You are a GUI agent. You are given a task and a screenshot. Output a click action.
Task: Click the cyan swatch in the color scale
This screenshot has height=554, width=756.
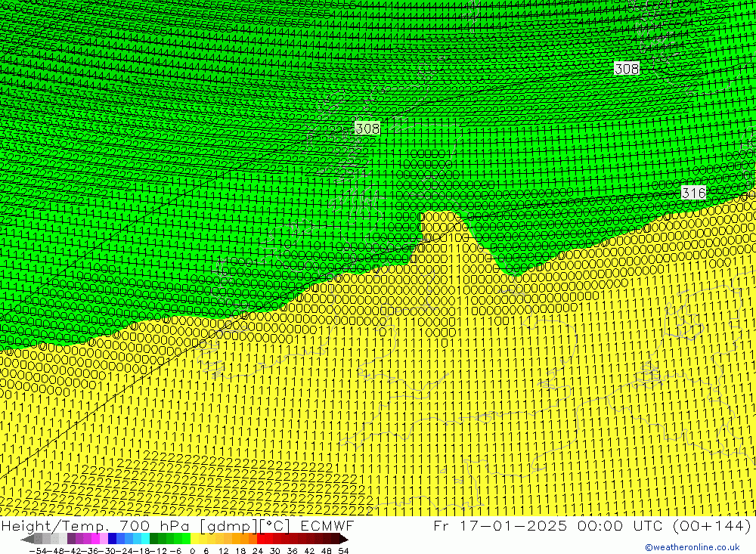[145, 538]
